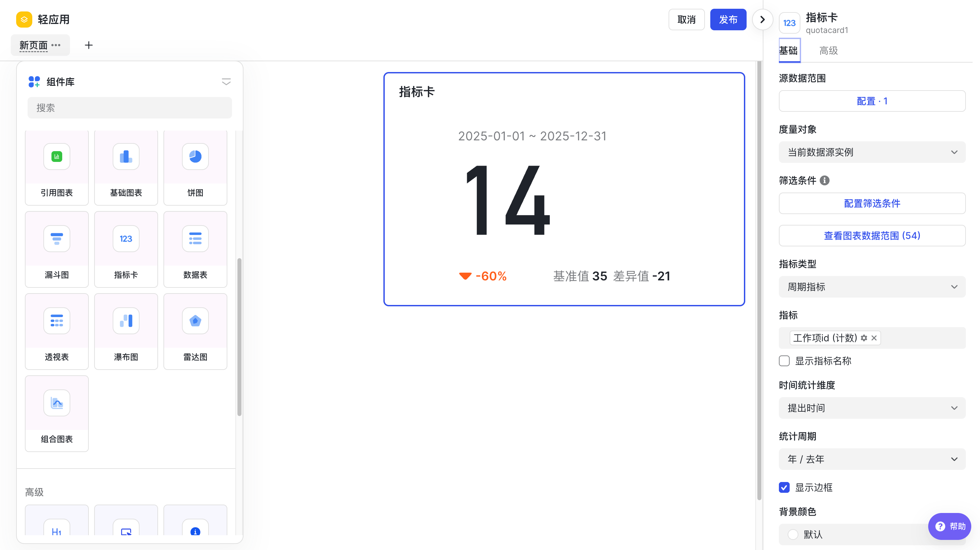Image resolution: width=980 pixels, height=550 pixels.
Task: Select the 基础图表 component icon
Action: click(x=126, y=157)
